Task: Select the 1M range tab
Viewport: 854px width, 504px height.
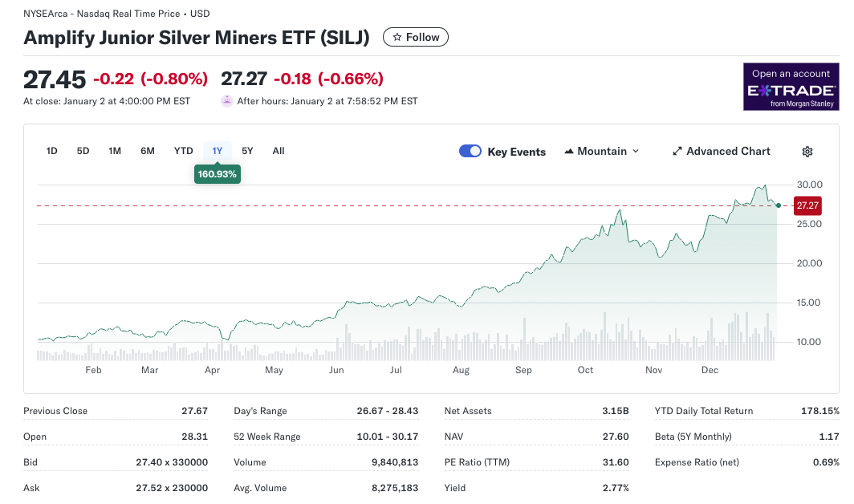Action: point(115,151)
